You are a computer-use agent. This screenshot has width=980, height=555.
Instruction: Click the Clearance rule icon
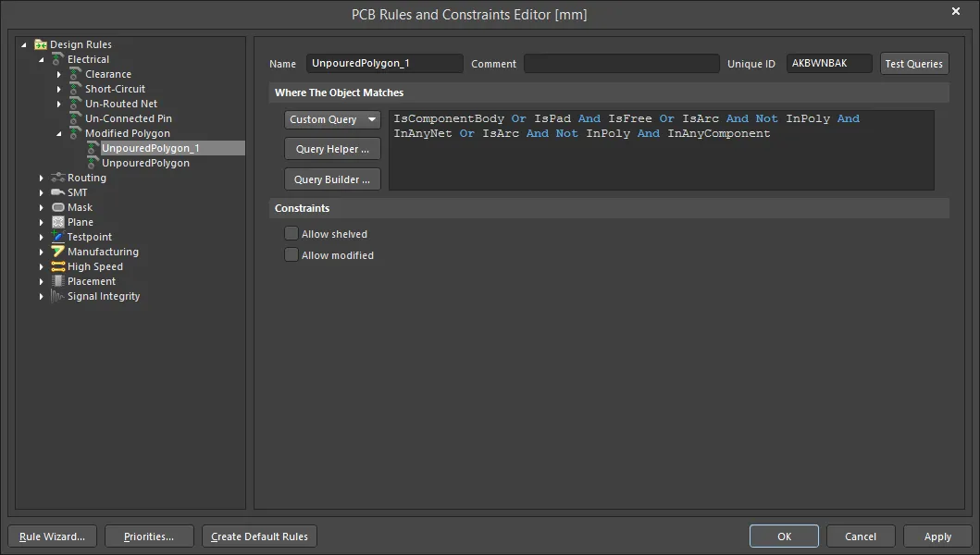coord(75,74)
